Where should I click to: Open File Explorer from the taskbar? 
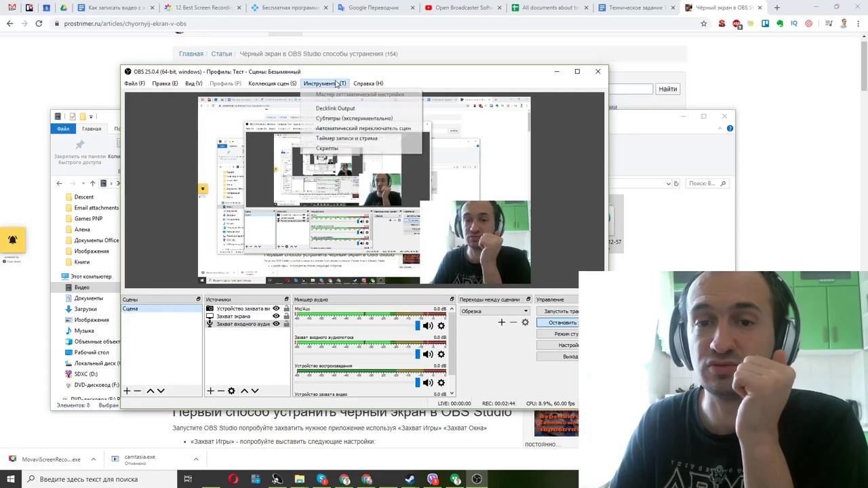click(299, 479)
